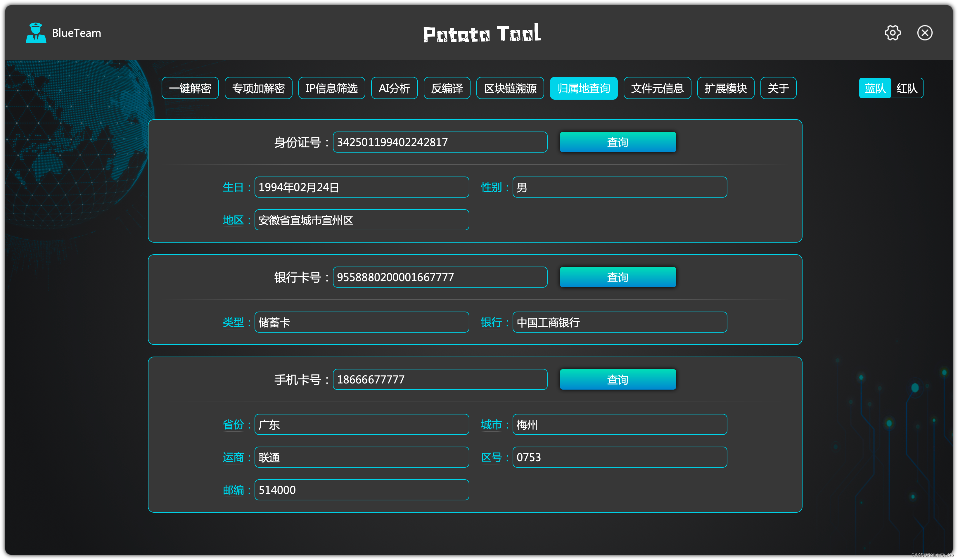958x560 pixels.
Task: Focus the 银行卡号 input field
Action: tap(440, 277)
